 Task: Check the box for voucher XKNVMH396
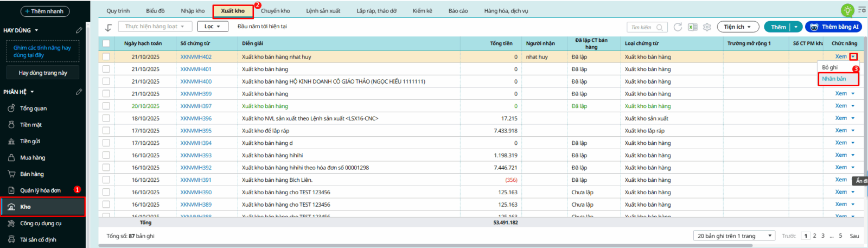106,118
